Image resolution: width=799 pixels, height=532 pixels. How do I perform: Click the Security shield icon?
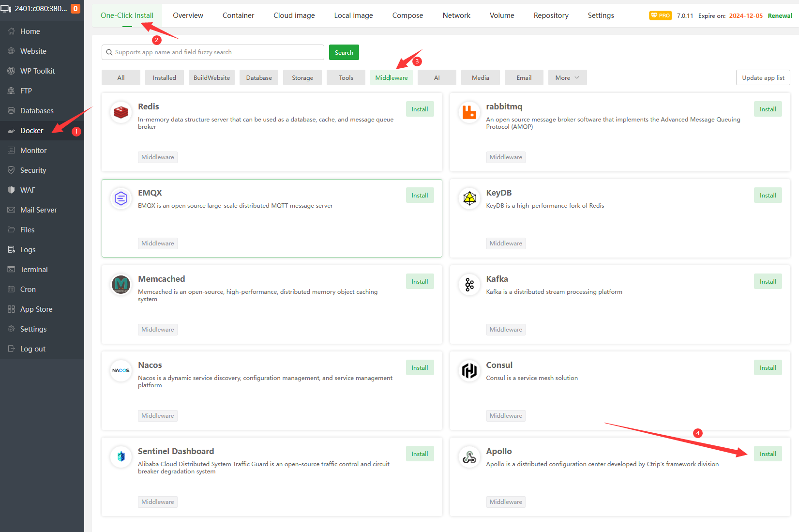point(11,170)
